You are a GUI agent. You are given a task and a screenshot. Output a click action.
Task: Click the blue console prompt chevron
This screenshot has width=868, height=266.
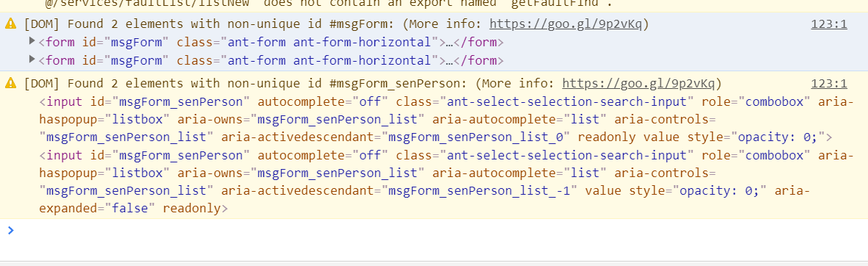pyautogui.click(x=10, y=231)
